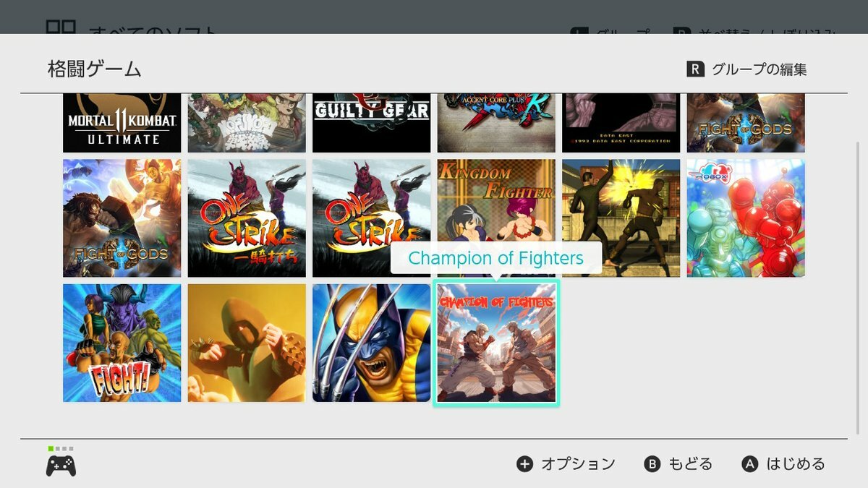
Task: Open the highlighted Champion of Fighters tile
Action: [x=496, y=343]
